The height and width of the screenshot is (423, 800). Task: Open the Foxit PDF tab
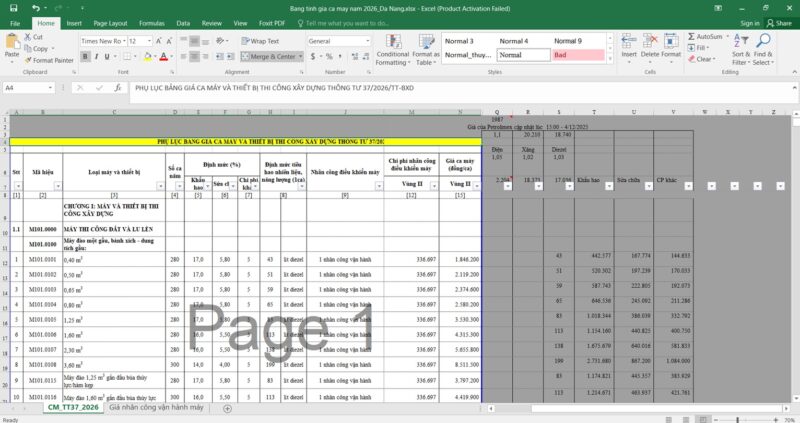(271, 23)
